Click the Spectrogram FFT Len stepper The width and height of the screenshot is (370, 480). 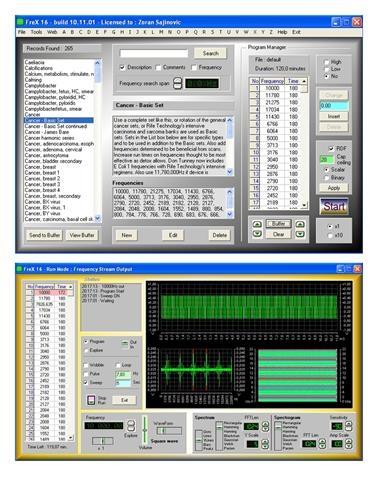322,444
